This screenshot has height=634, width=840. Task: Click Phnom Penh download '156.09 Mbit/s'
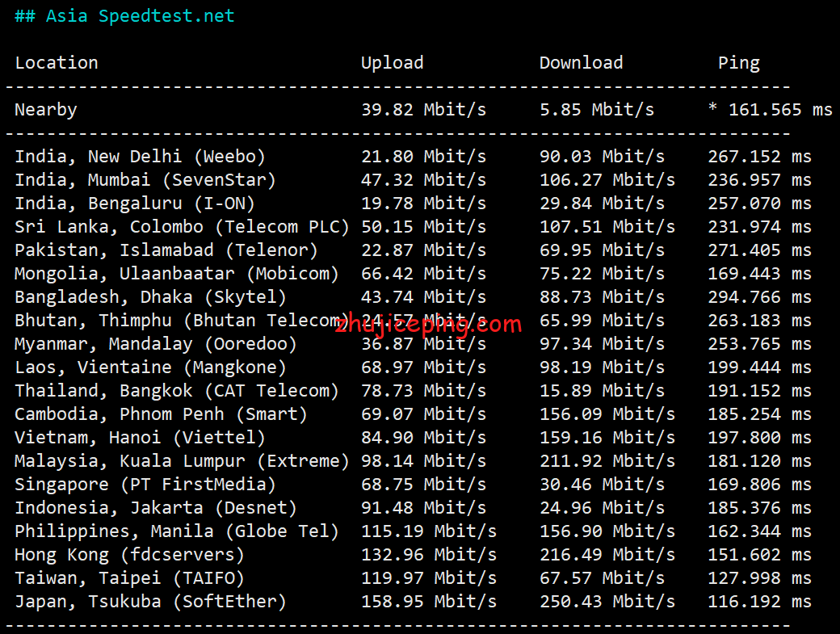click(607, 414)
